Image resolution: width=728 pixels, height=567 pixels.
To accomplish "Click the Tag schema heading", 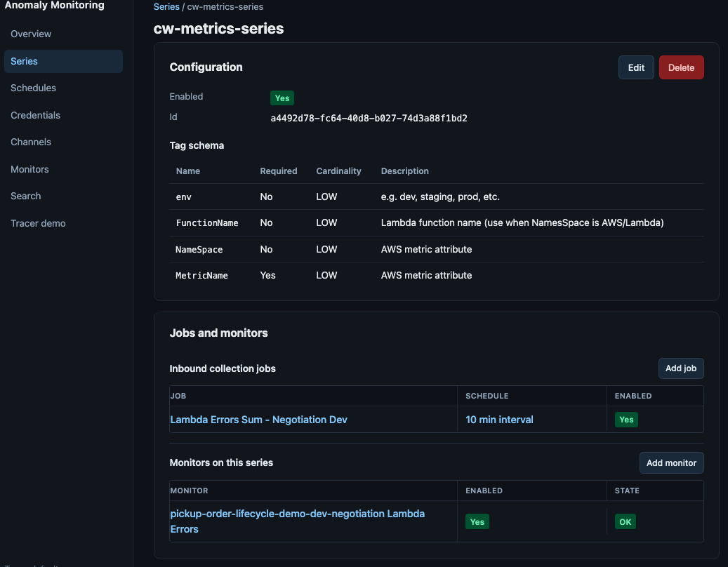I will click(x=197, y=145).
